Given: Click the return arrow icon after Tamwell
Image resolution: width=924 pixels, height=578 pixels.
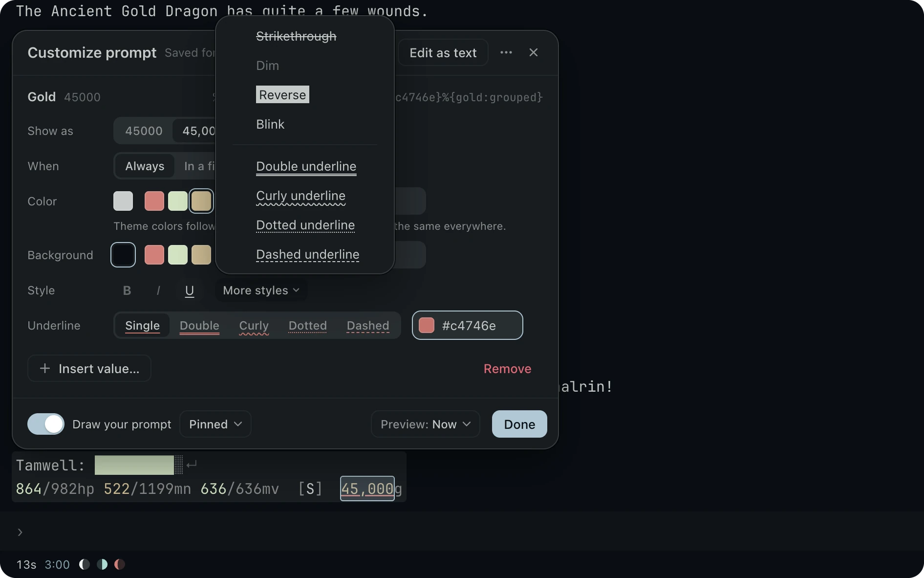Looking at the screenshot, I should tap(192, 464).
